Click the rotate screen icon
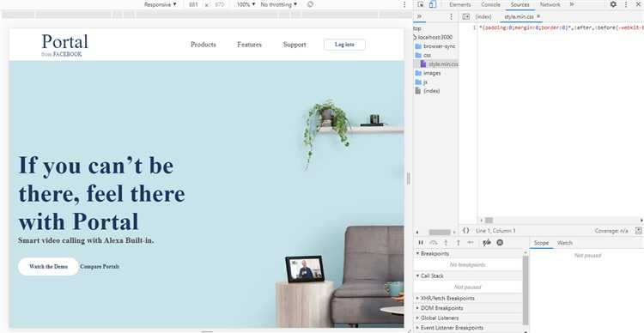 tap(310, 4)
